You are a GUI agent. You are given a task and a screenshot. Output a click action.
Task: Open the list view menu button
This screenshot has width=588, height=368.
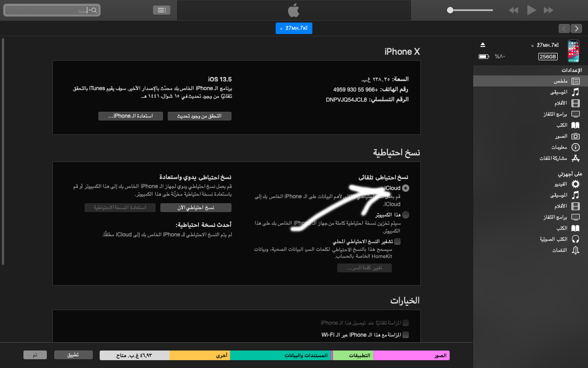click(162, 10)
